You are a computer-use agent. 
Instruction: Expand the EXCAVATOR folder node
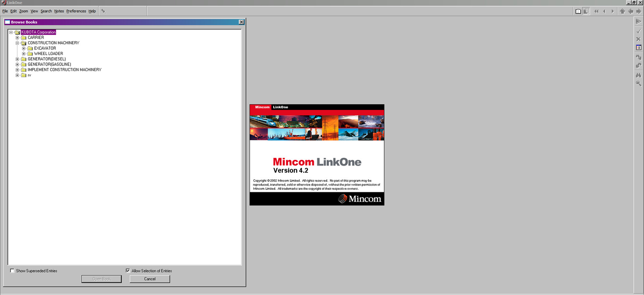[x=24, y=48]
